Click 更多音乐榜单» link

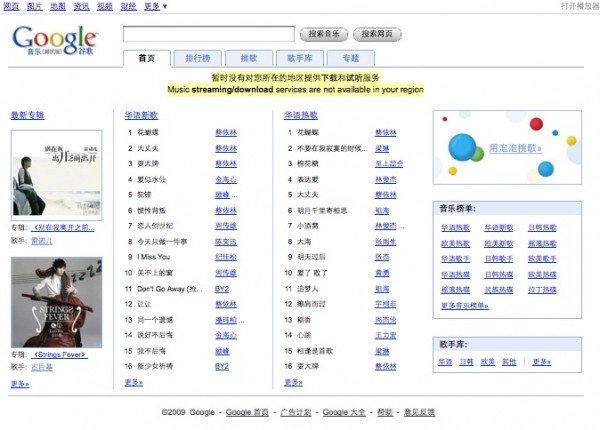[465, 306]
